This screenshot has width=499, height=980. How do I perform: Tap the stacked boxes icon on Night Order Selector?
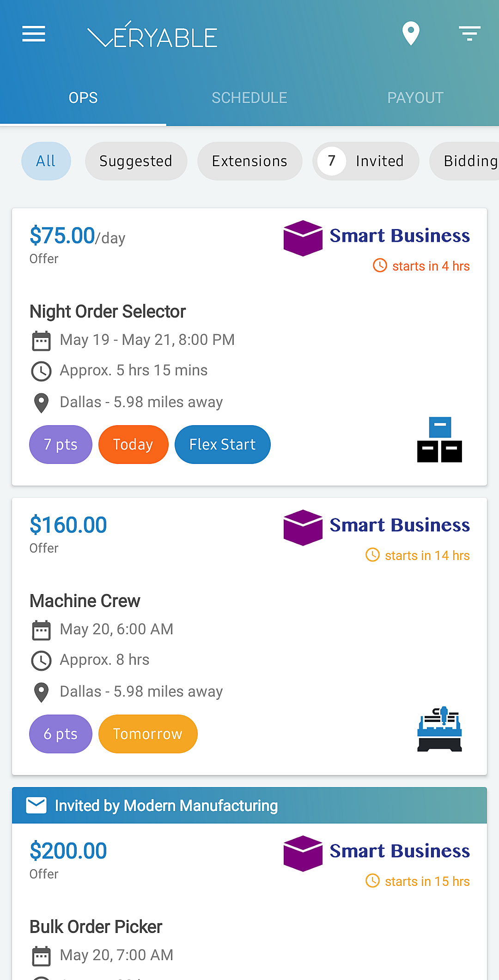click(x=439, y=440)
